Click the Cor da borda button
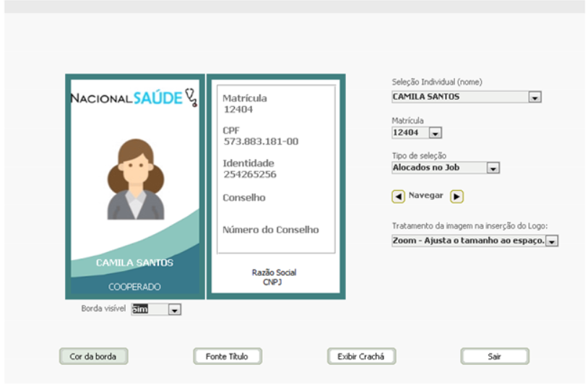This screenshot has width=588, height=385. [x=93, y=356]
